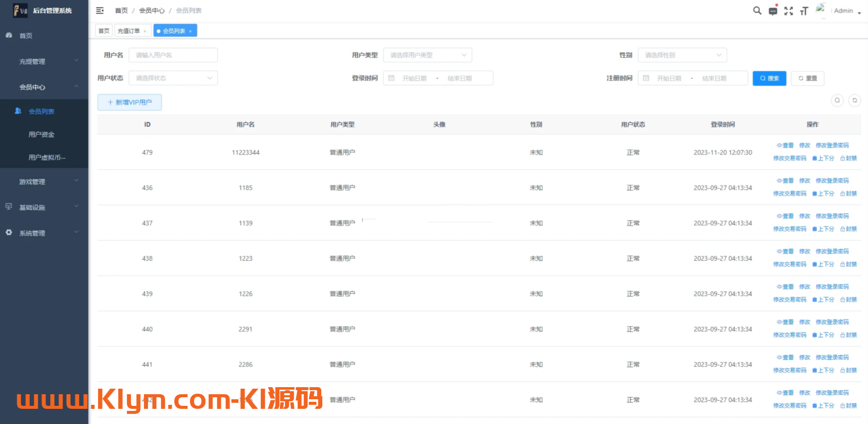The image size is (868, 424).
Task: Click the 新增VIP用户 button
Action: pyautogui.click(x=129, y=102)
